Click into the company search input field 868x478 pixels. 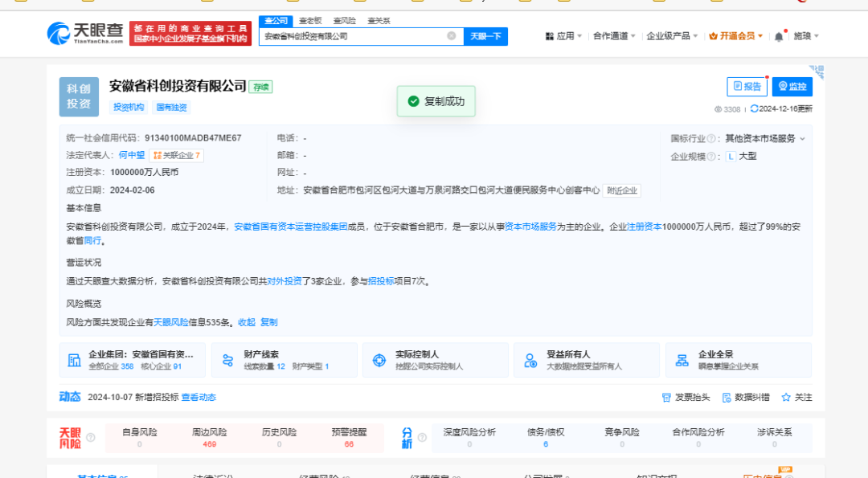[x=354, y=36]
